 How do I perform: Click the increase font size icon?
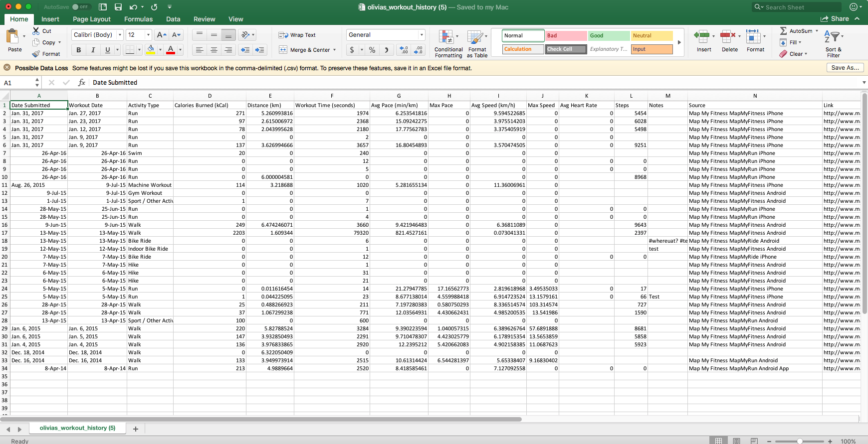pyautogui.click(x=161, y=35)
